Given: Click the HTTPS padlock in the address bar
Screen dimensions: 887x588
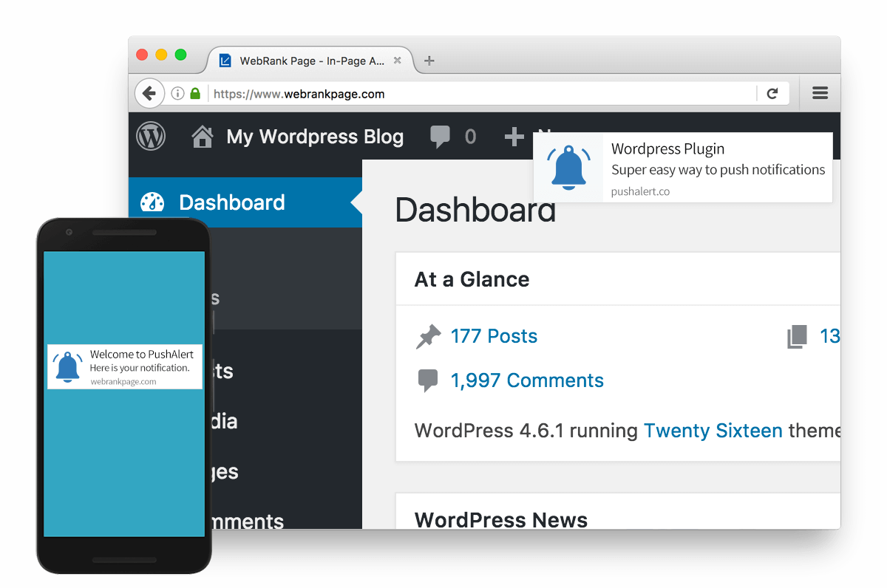Looking at the screenshot, I should point(195,94).
